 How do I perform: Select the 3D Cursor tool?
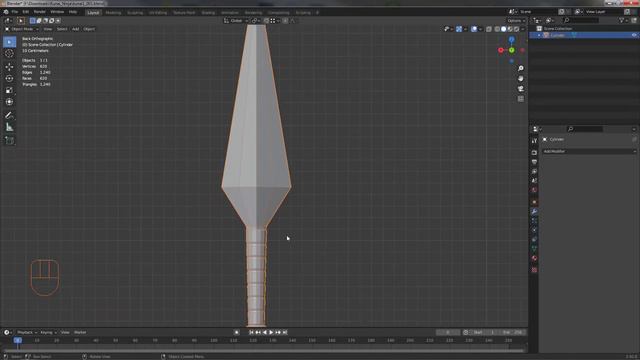[x=9, y=53]
